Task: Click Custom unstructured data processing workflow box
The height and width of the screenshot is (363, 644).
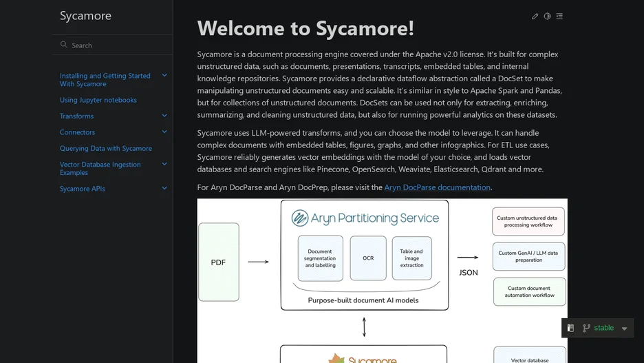Action: (x=528, y=222)
